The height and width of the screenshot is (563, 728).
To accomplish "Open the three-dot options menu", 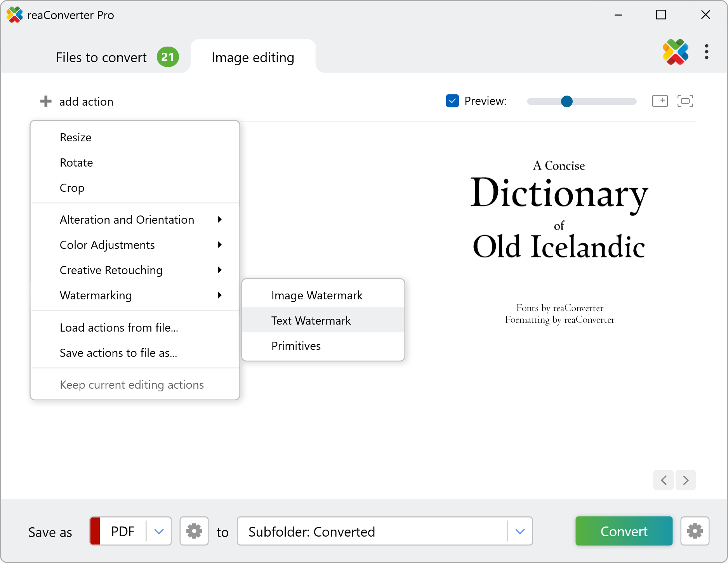I will pyautogui.click(x=706, y=52).
